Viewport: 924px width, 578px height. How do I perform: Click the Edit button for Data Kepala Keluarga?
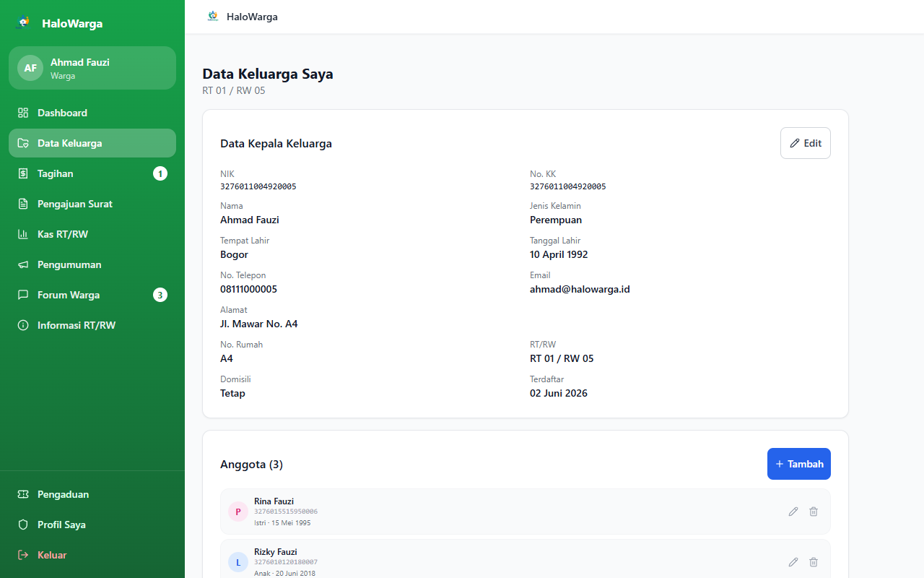pyautogui.click(x=806, y=143)
